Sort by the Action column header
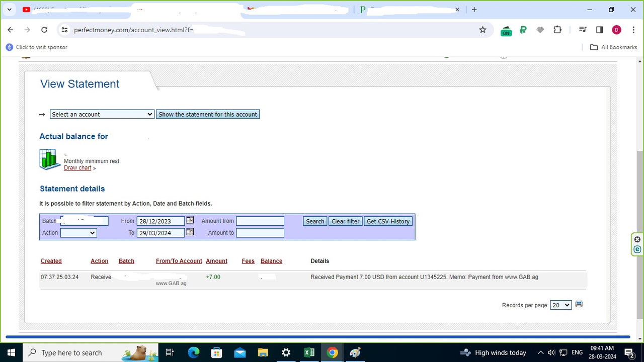This screenshot has height=362, width=644. 100,261
